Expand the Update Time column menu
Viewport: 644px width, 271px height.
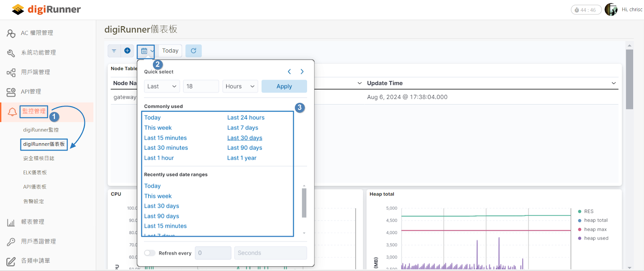(613, 83)
